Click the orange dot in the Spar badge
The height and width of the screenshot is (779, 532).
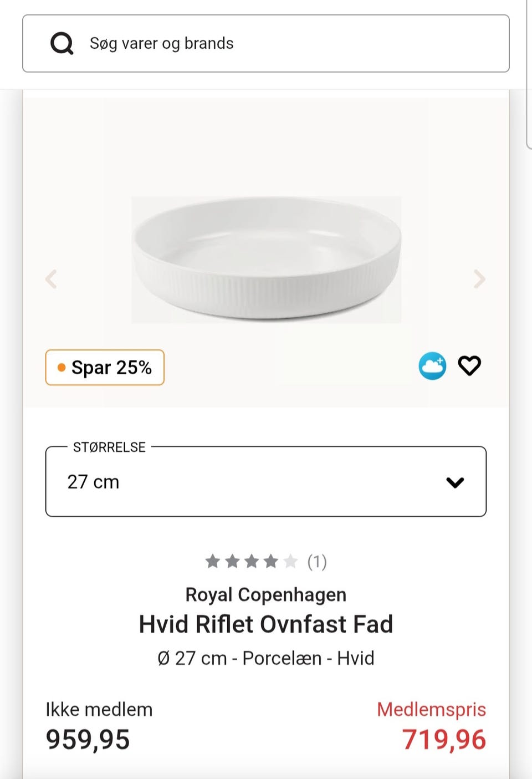tap(62, 368)
